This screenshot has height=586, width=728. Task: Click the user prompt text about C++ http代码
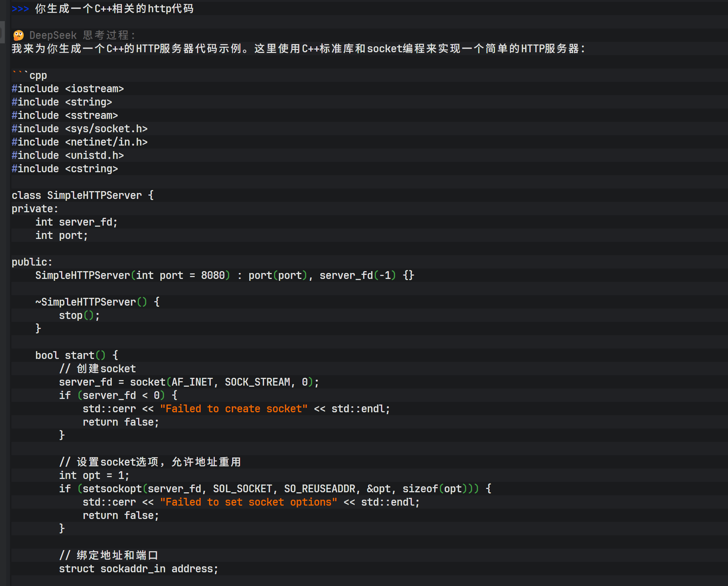coord(114,9)
